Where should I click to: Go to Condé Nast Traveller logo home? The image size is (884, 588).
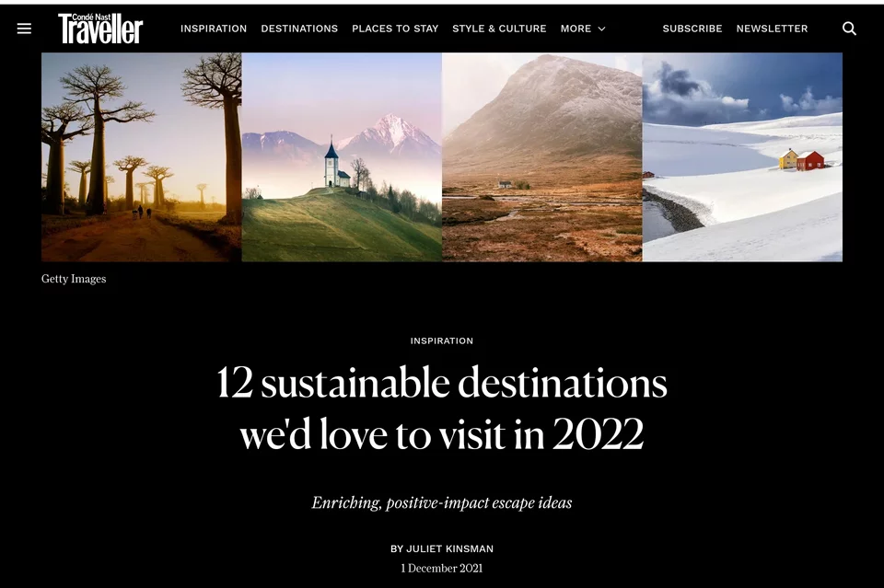coord(100,29)
